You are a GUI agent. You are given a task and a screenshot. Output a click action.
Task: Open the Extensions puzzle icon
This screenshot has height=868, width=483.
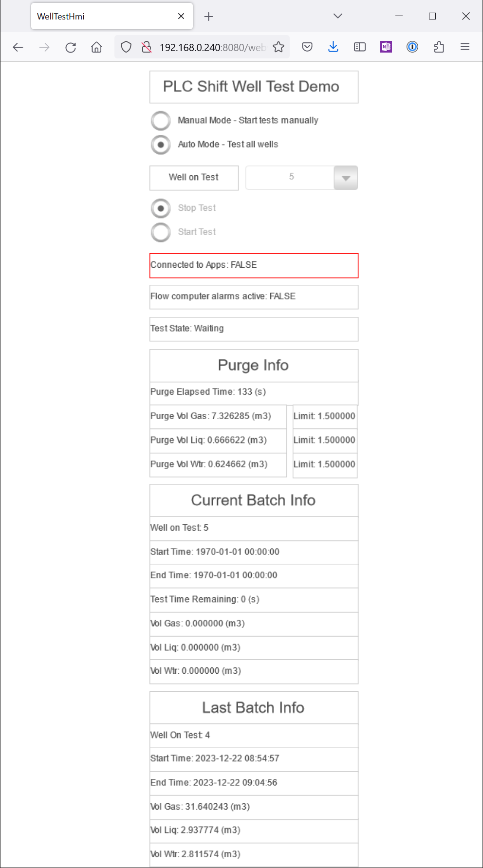[x=439, y=47]
